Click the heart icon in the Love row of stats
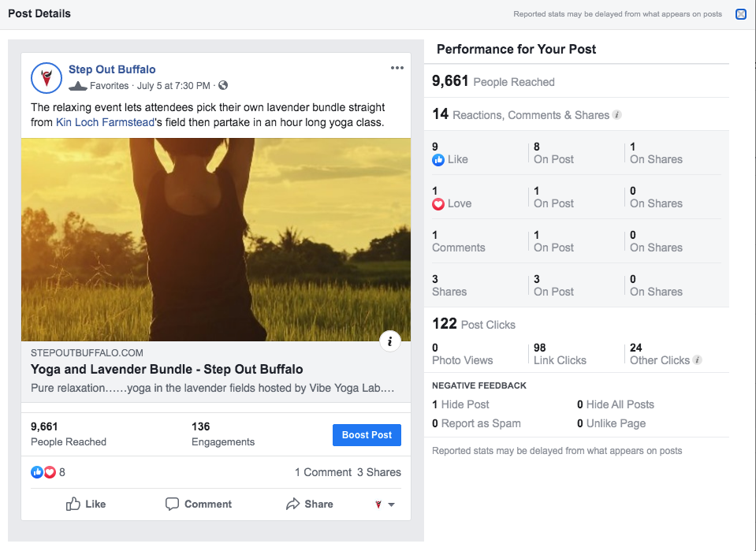This screenshot has width=756, height=551. coord(438,204)
